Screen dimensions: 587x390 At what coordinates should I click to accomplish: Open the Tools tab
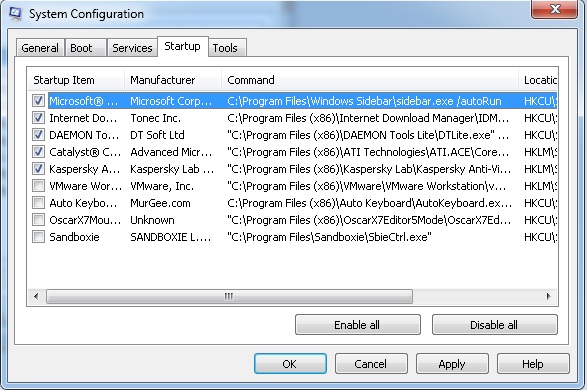tap(227, 48)
